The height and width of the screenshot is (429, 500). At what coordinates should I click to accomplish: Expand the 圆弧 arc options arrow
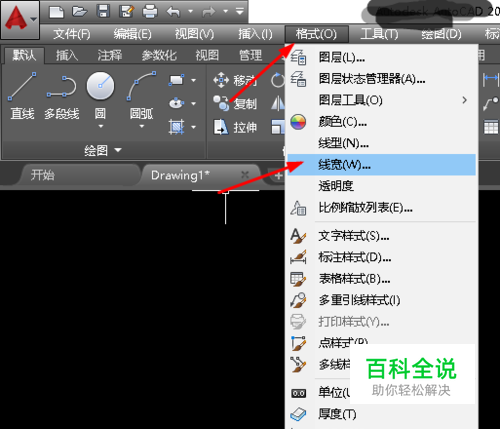tap(142, 126)
